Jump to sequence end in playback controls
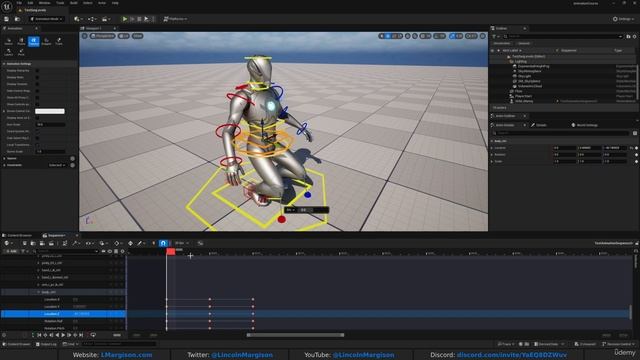 coord(81,335)
